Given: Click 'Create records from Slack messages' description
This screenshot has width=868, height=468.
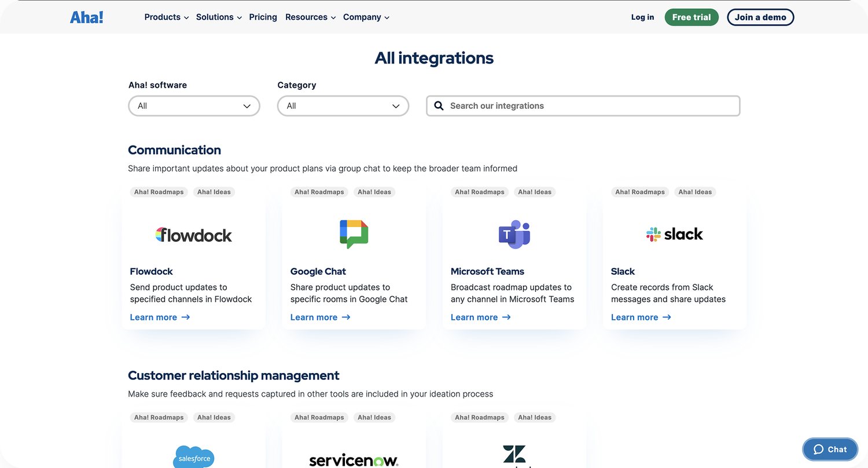Looking at the screenshot, I should tap(668, 293).
